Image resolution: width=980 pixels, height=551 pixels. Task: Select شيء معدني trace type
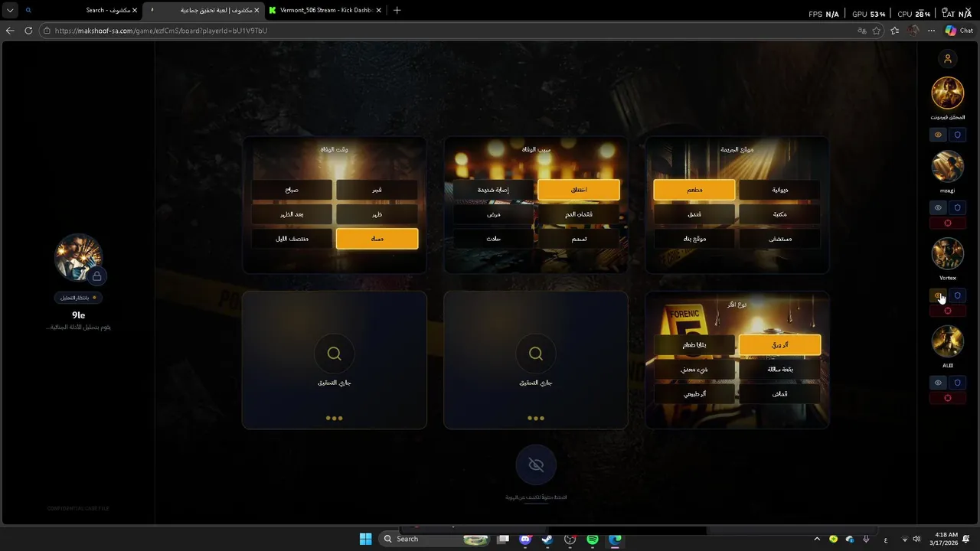pos(694,370)
